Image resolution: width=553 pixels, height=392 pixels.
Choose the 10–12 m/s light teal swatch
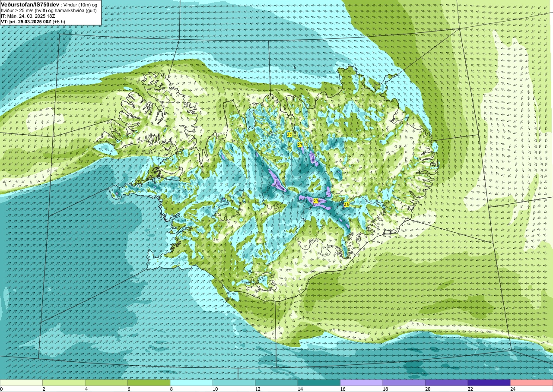pos(234,383)
